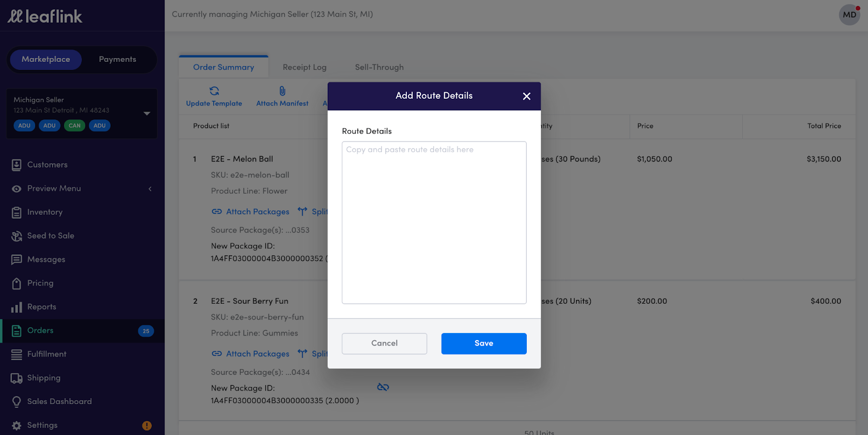The width and height of the screenshot is (868, 435).
Task: Click the Split icon for Melon Ball
Action: click(x=302, y=212)
